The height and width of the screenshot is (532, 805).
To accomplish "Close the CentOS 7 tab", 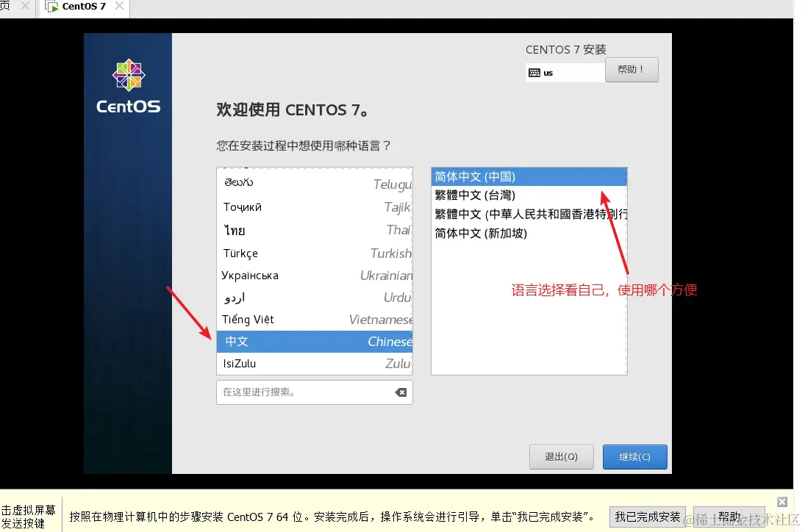I will 119,6.
